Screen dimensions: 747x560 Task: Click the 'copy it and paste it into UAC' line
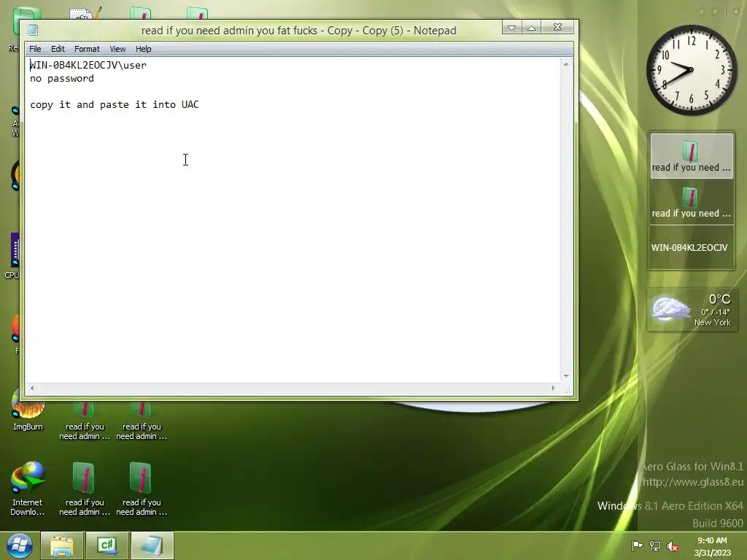pyautogui.click(x=115, y=105)
